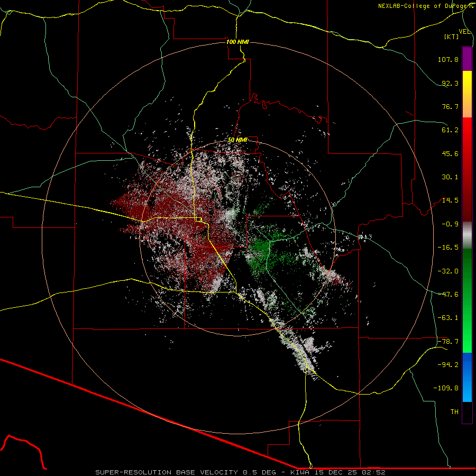Click the KIWA radar timestamp 15 DEC 25 02:52
Viewport: 476px width, 476px height.
point(338,472)
